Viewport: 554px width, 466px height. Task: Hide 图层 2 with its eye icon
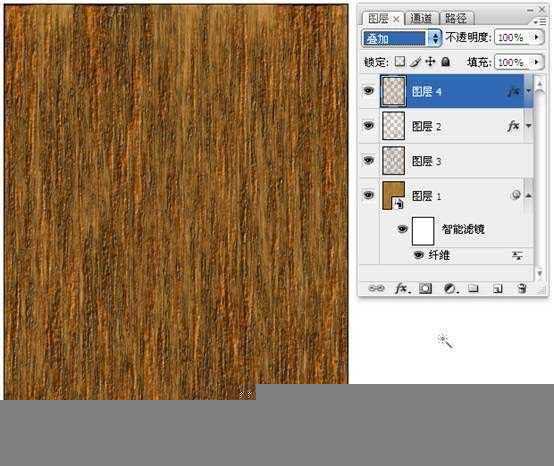pos(369,125)
